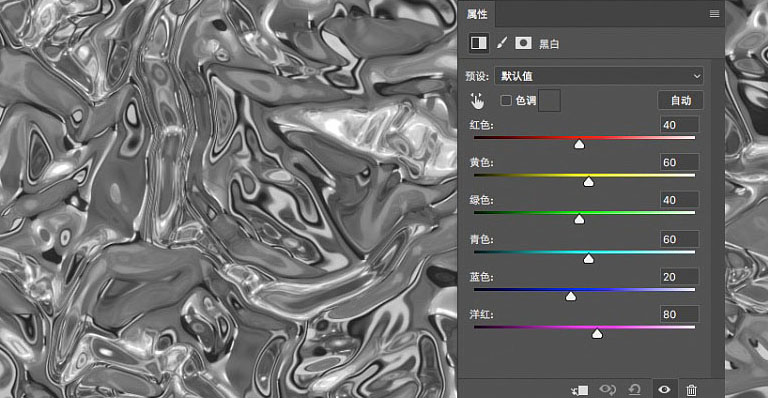Click the 蓝色 value field showing 20
Viewport: 768px width, 398px height.
point(679,277)
